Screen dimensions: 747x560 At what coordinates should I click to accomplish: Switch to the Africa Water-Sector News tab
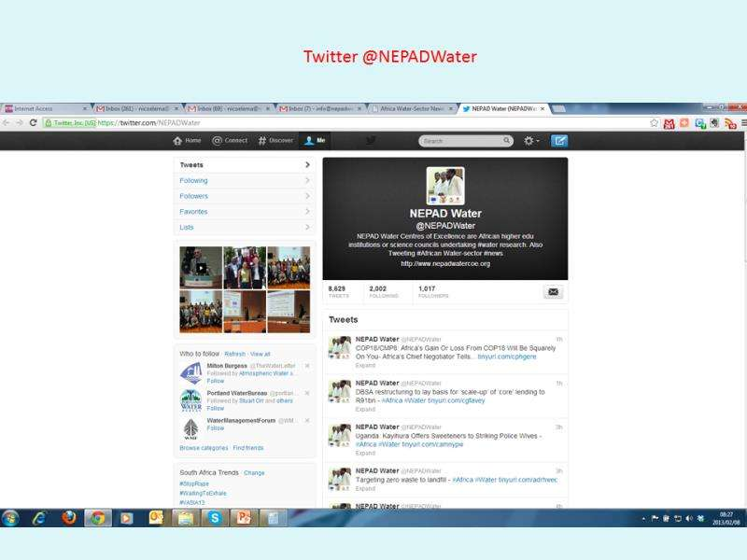tap(411, 108)
